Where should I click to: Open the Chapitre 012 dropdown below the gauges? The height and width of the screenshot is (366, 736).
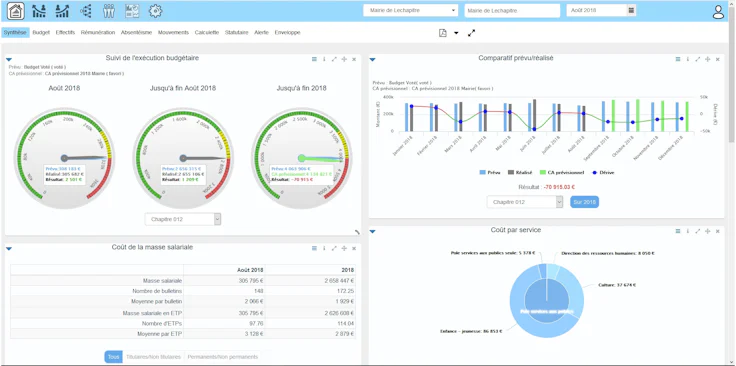click(x=183, y=219)
